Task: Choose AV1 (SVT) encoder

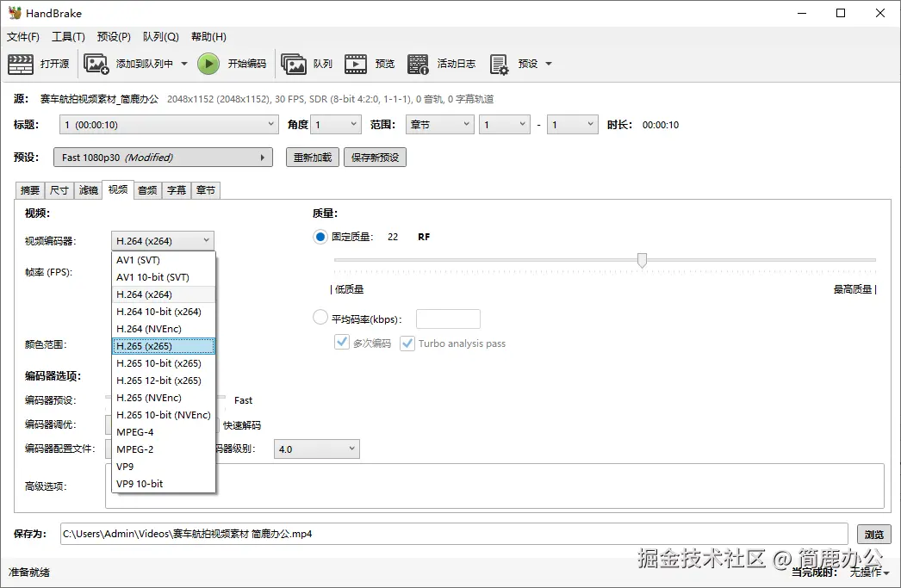Action: (163, 260)
